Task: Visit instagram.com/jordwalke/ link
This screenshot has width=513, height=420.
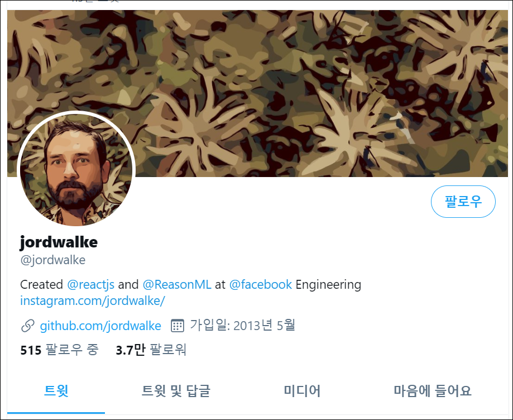Action: (93, 301)
